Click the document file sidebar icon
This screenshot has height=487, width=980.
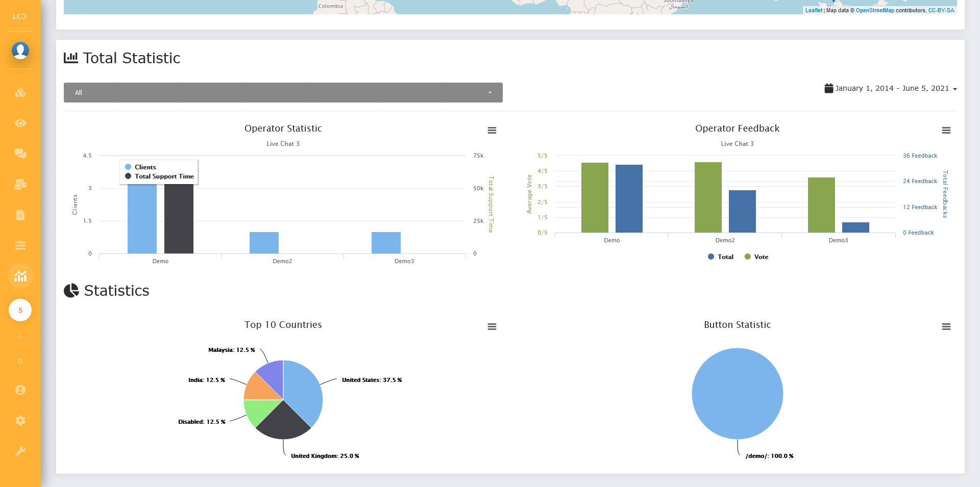click(20, 215)
